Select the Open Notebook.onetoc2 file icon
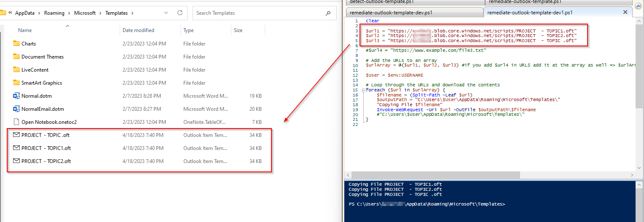The height and width of the screenshot is (222, 644). [x=16, y=122]
